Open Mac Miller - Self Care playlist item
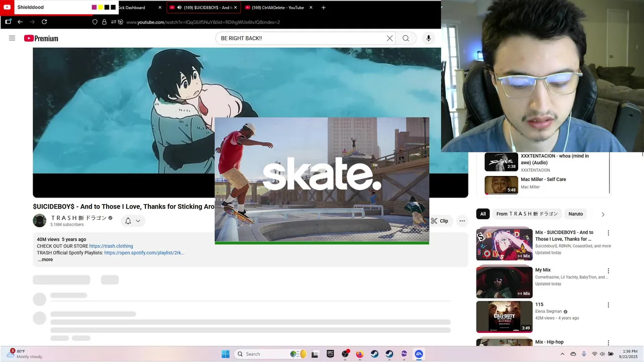644x362 pixels. point(546,185)
